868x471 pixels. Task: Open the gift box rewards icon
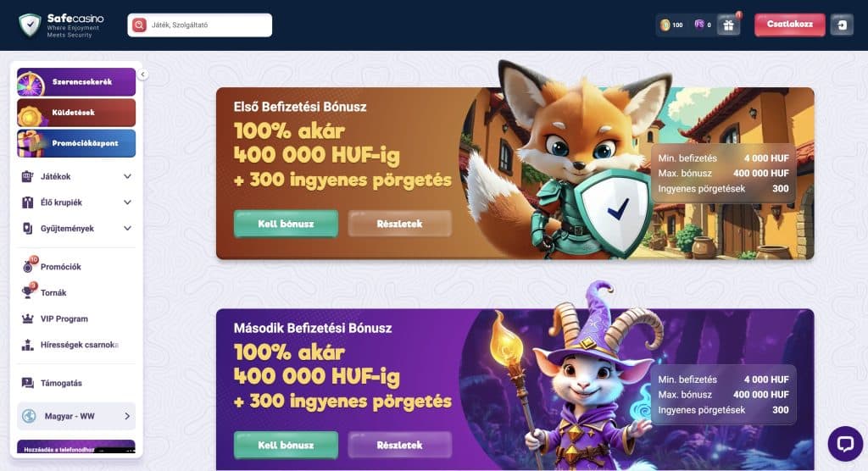pos(728,25)
